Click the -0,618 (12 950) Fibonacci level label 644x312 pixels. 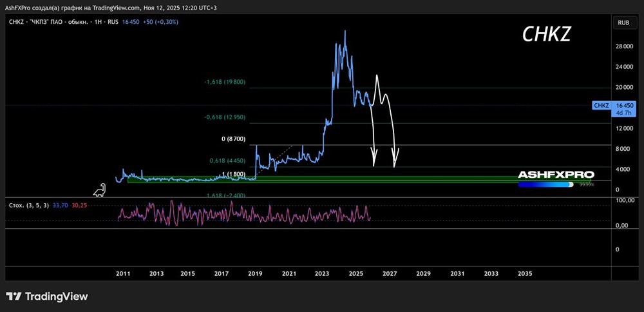[225, 117]
